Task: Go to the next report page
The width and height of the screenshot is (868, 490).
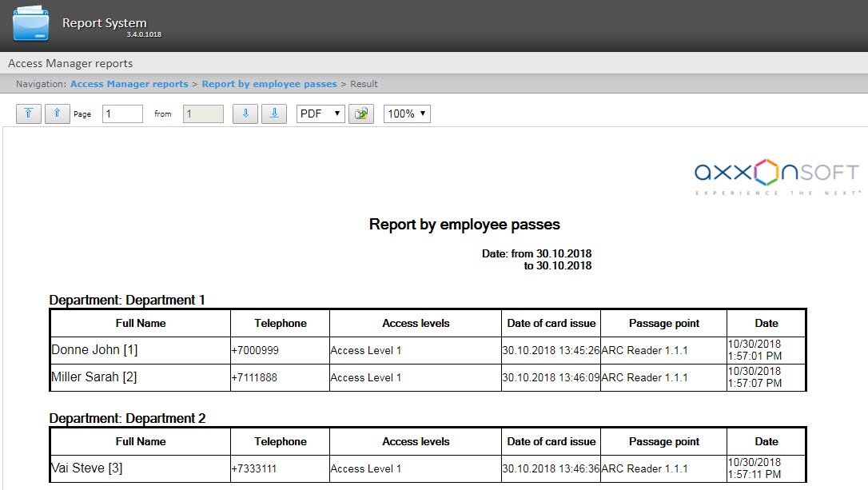Action: 245,114
